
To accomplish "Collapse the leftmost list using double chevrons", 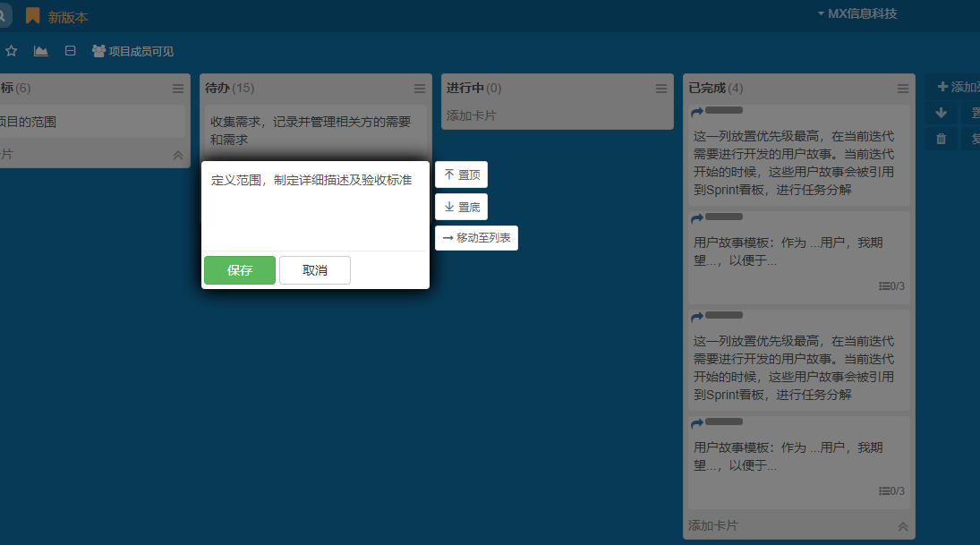I will (x=178, y=155).
